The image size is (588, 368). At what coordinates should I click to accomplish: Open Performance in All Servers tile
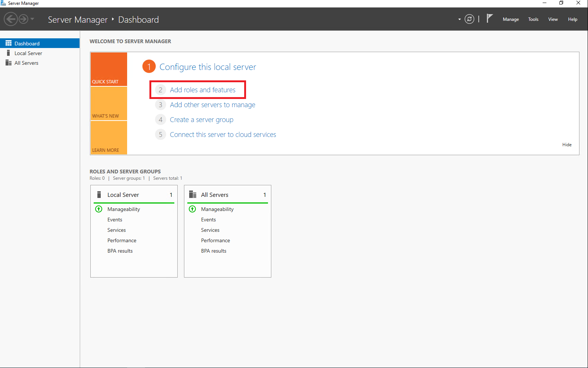pyautogui.click(x=215, y=240)
